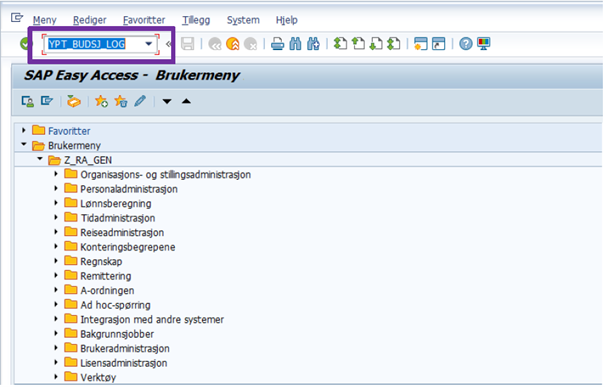
Task: Open the Favoritter menu
Action: pyautogui.click(x=144, y=20)
